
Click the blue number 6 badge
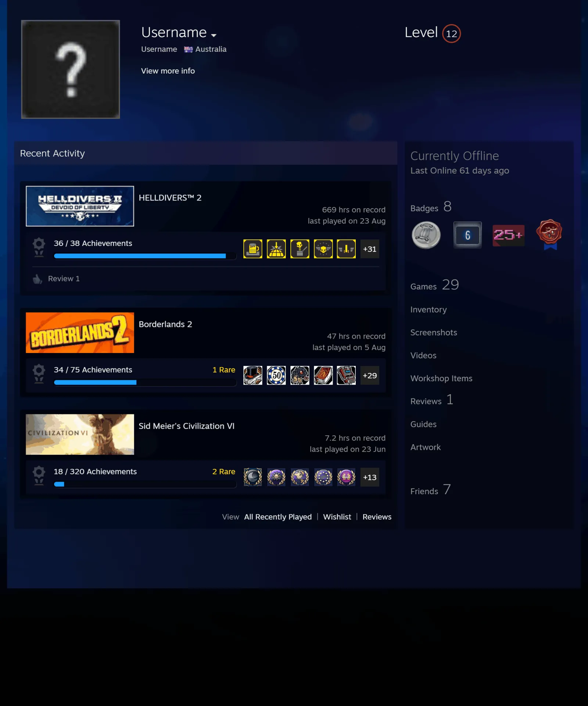[467, 235]
